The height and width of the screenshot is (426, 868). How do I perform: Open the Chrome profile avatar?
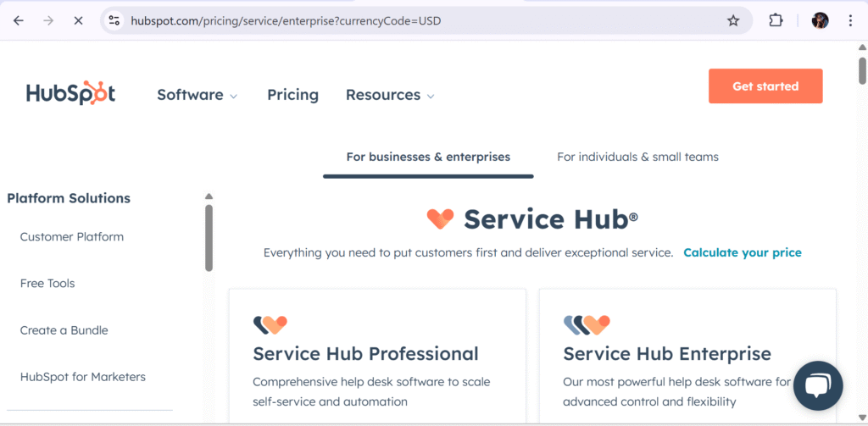(820, 20)
